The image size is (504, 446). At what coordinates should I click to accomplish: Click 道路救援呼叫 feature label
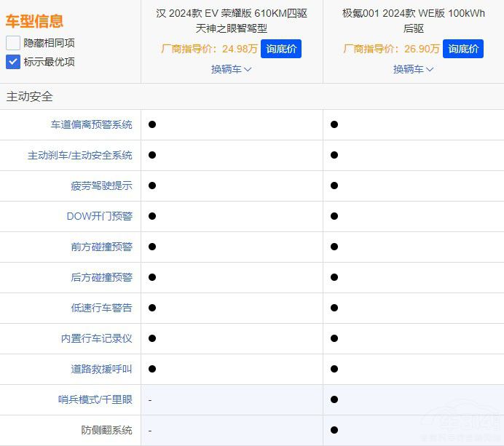[102, 369]
